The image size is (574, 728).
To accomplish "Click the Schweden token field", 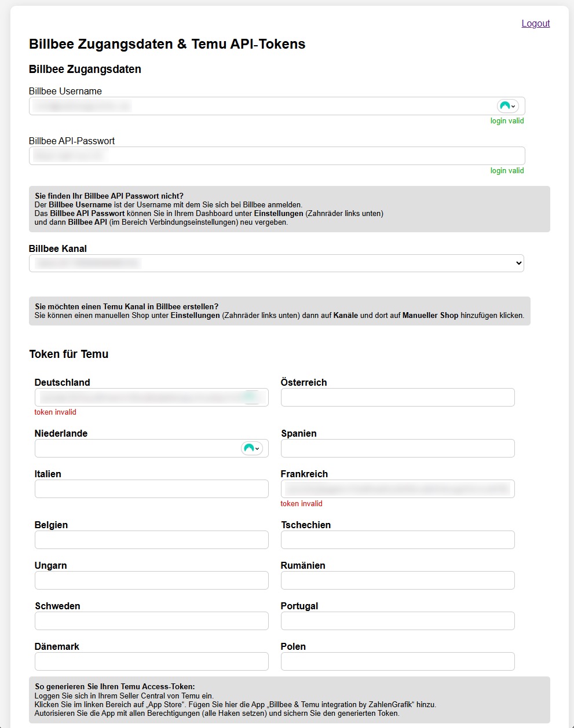I will [152, 621].
